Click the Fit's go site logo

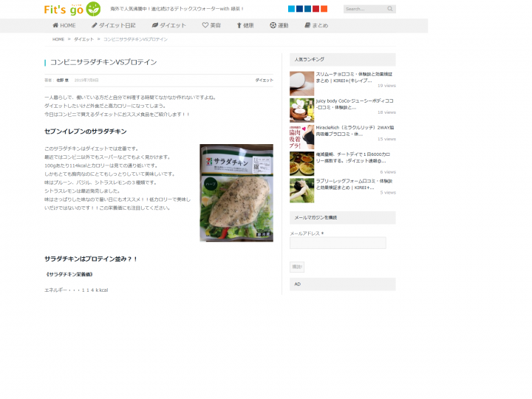click(72, 9)
